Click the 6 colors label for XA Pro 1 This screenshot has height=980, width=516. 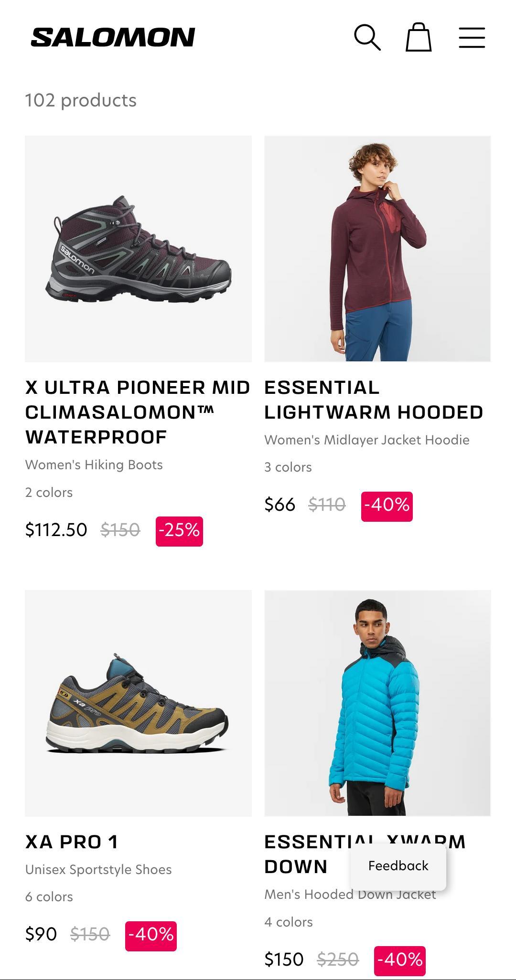(x=49, y=897)
